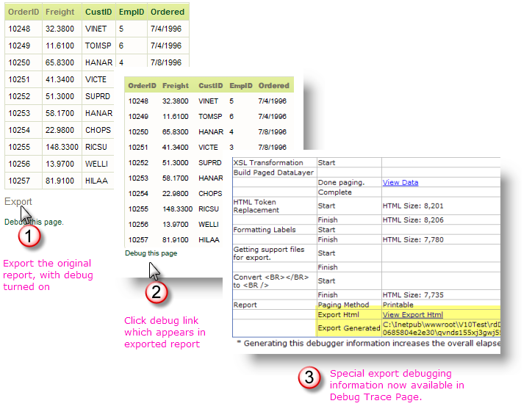
Task: Click TOMSP customer in the original report
Action: (x=98, y=46)
